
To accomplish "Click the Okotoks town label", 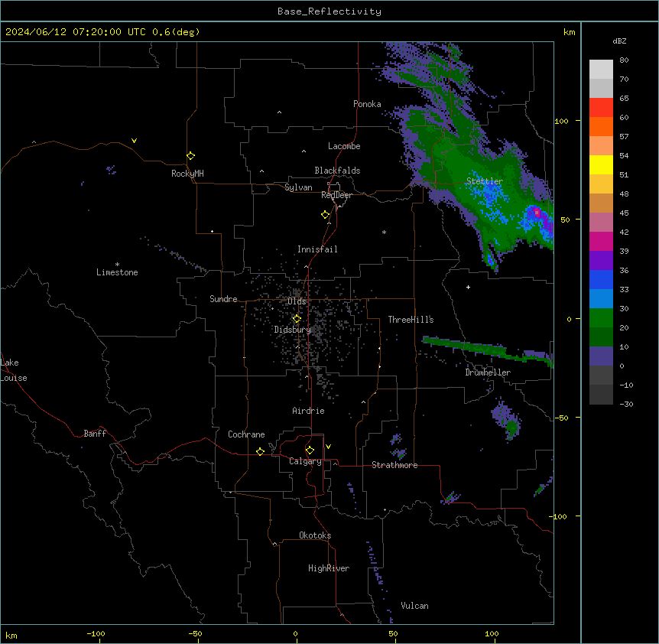I will coord(315,535).
